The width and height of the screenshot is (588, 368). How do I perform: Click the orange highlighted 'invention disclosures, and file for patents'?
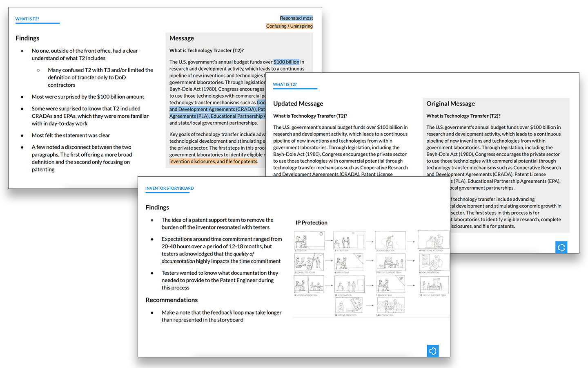coord(213,161)
